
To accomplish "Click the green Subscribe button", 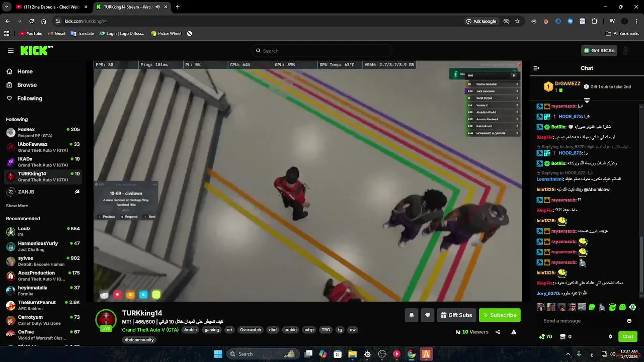I will [500, 315].
